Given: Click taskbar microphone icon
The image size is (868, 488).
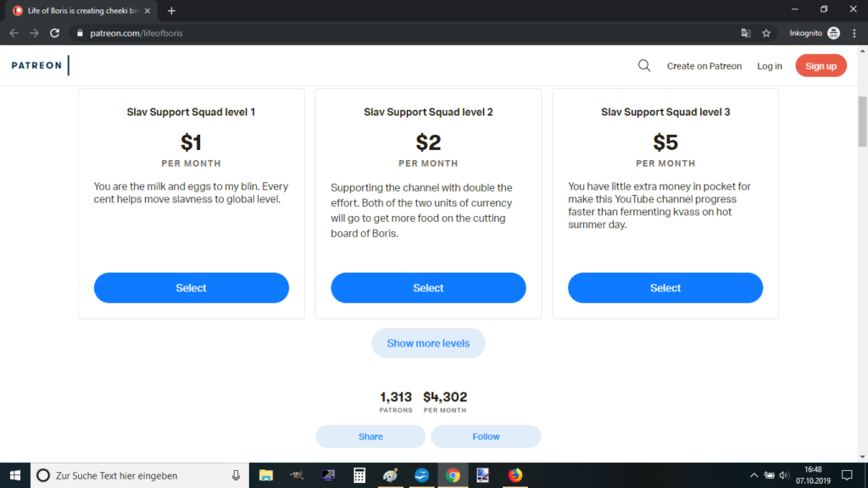Looking at the screenshot, I should pos(236,475).
